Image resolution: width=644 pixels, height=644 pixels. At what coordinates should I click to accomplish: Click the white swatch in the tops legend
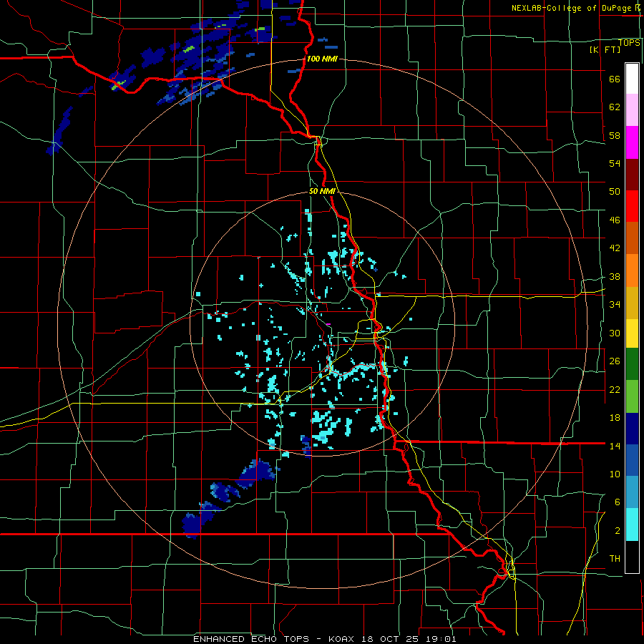click(632, 79)
